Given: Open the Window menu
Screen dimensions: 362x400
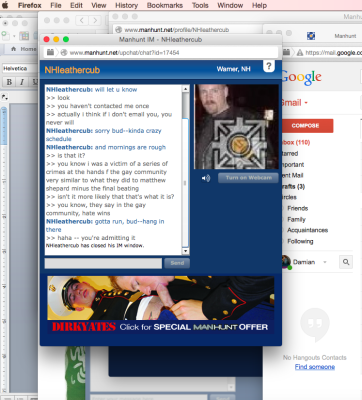Looking at the screenshot, I should (230, 5).
